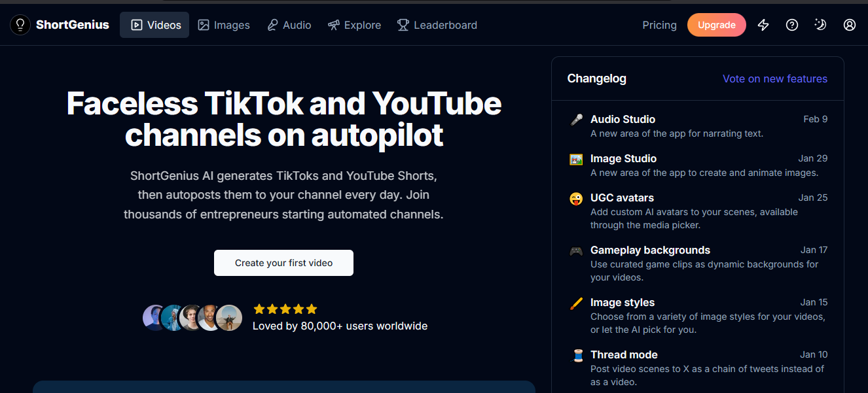Open the Explore page
This screenshot has width=868, height=393.
(354, 25)
